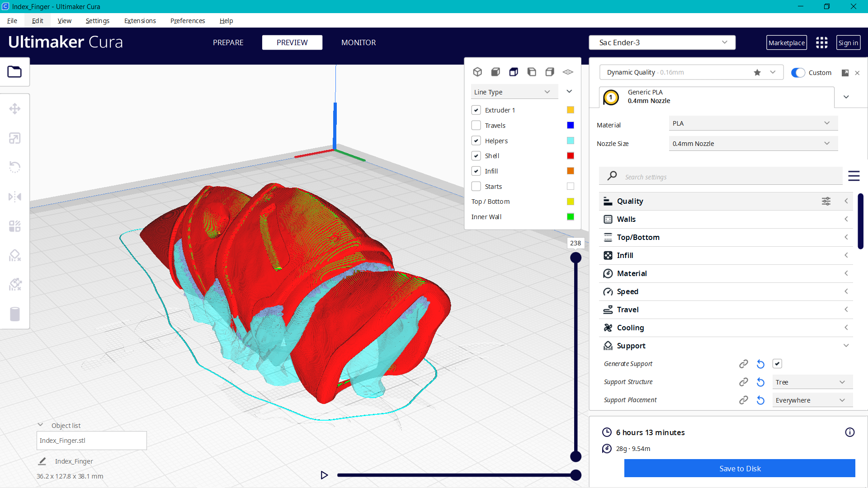This screenshot has width=868, height=488.
Task: Uncheck Generate Support
Action: point(777,363)
